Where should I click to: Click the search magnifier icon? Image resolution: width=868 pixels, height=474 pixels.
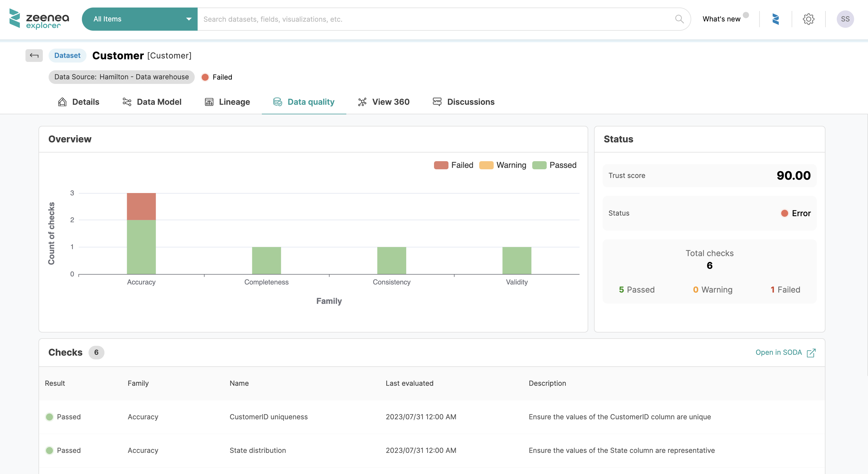[679, 19]
